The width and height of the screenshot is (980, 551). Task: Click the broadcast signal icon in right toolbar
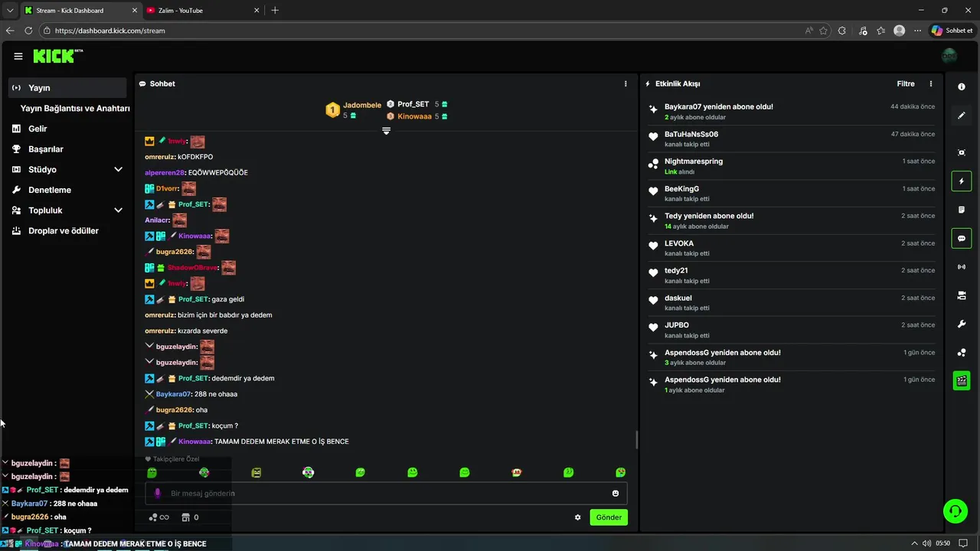(x=962, y=267)
